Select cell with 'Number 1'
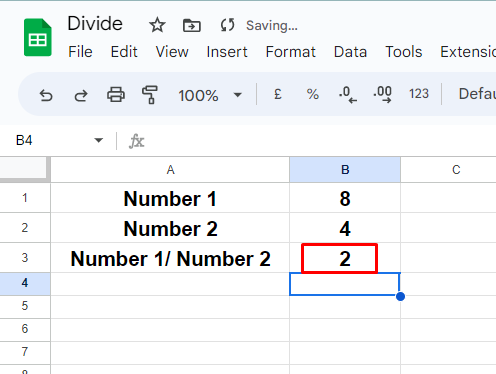The width and height of the screenshot is (496, 374). coord(170,198)
